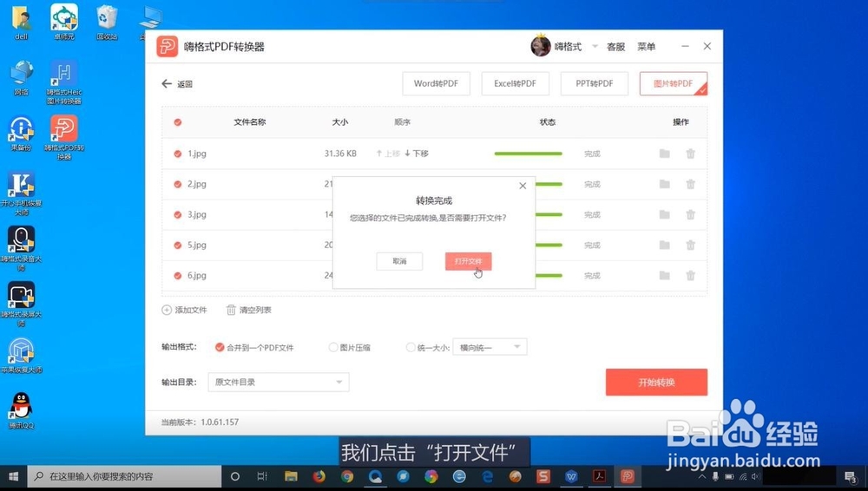Select 嗨格式PDF转换器 desktop shortcut
The width and height of the screenshot is (868, 491).
pos(64,137)
